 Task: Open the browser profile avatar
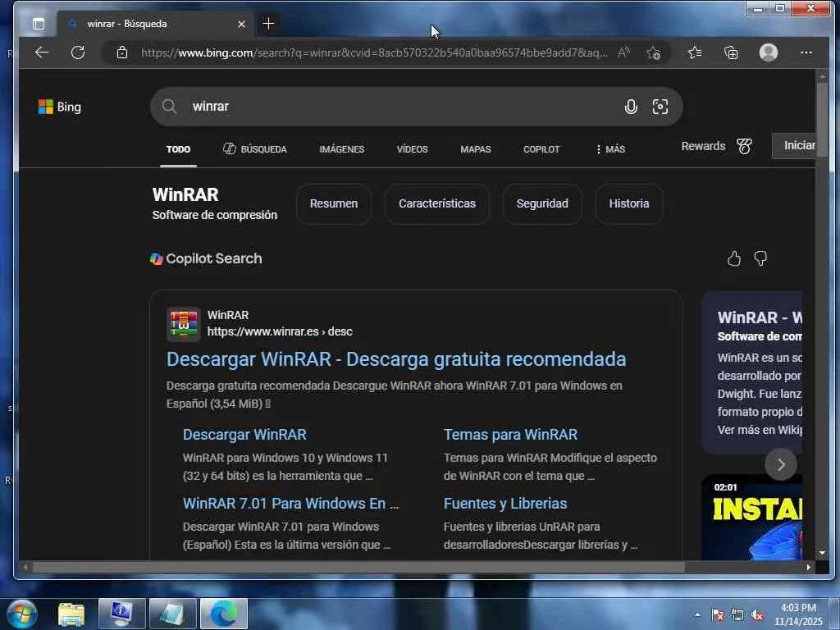[x=769, y=52]
